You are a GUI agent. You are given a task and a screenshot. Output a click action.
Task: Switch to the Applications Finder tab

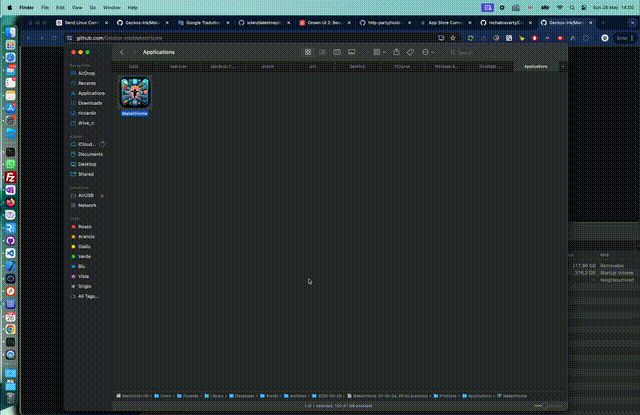pos(536,67)
